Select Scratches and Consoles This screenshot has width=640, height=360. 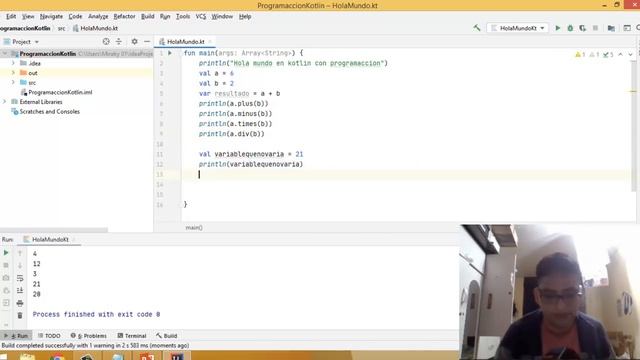coord(49,111)
